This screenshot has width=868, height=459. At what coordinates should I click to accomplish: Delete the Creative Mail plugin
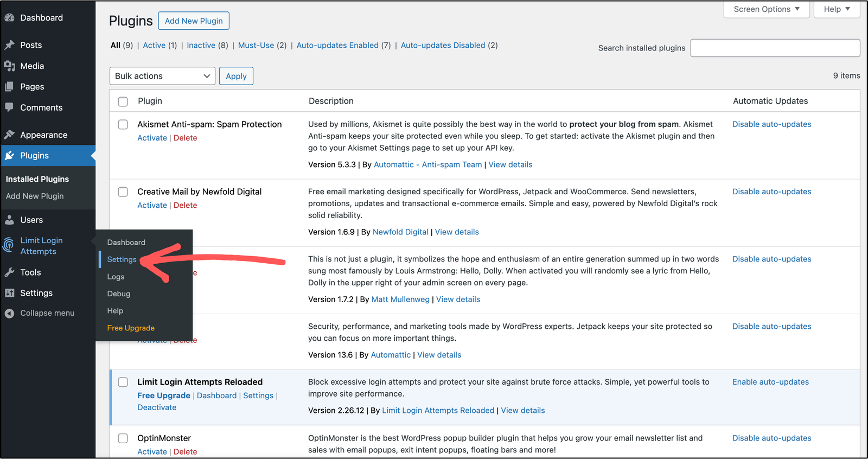pyautogui.click(x=185, y=205)
